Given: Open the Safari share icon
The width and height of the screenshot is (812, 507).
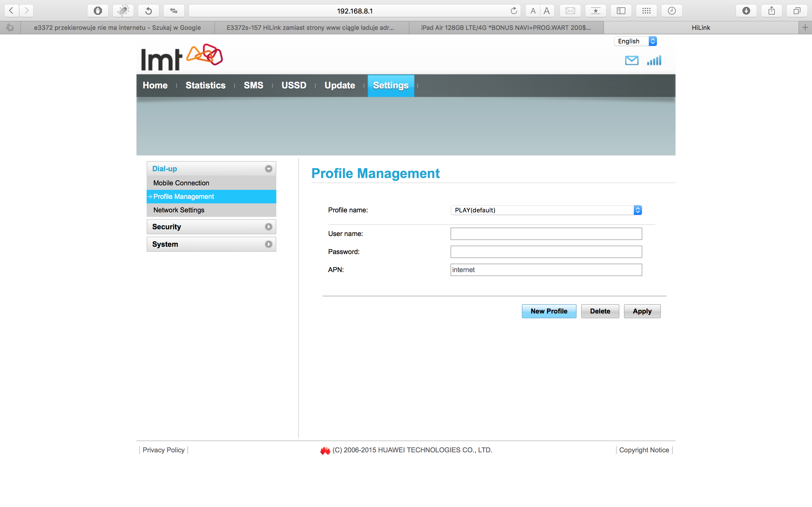Looking at the screenshot, I should (x=771, y=11).
